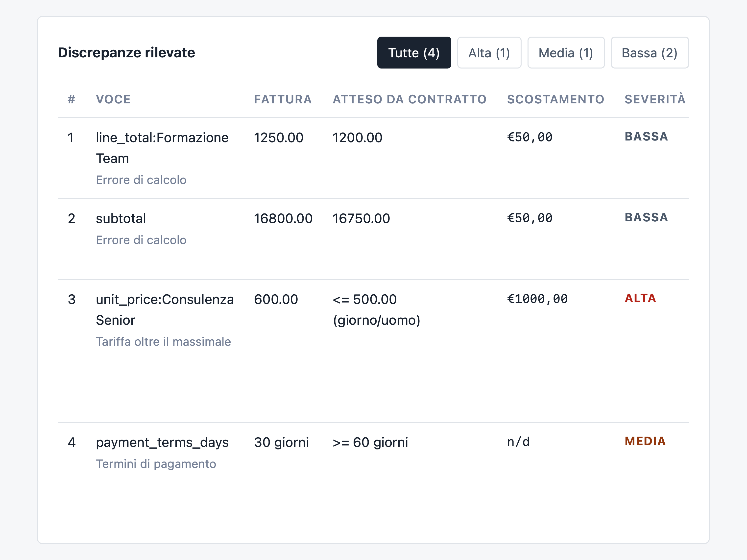Click the # column header

tap(71, 99)
